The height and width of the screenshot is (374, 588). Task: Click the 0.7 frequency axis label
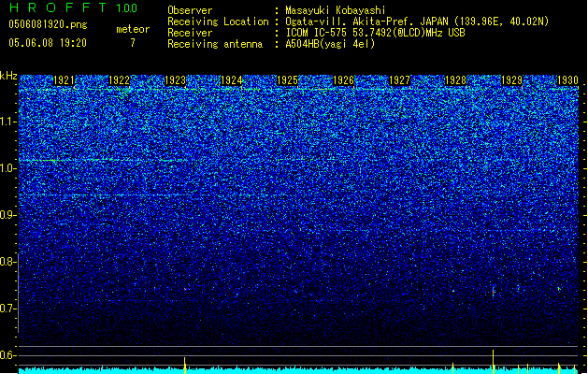pyautogui.click(x=7, y=309)
